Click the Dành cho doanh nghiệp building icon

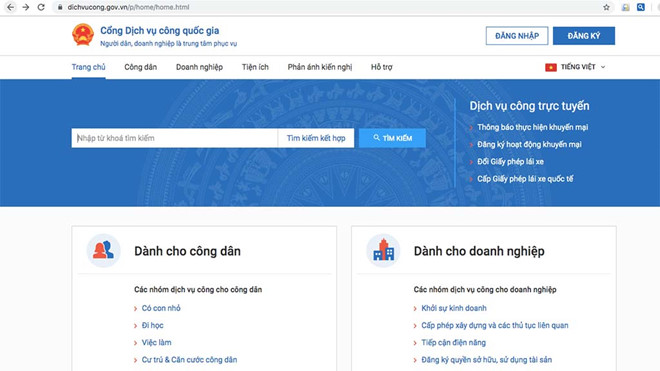[x=383, y=251]
